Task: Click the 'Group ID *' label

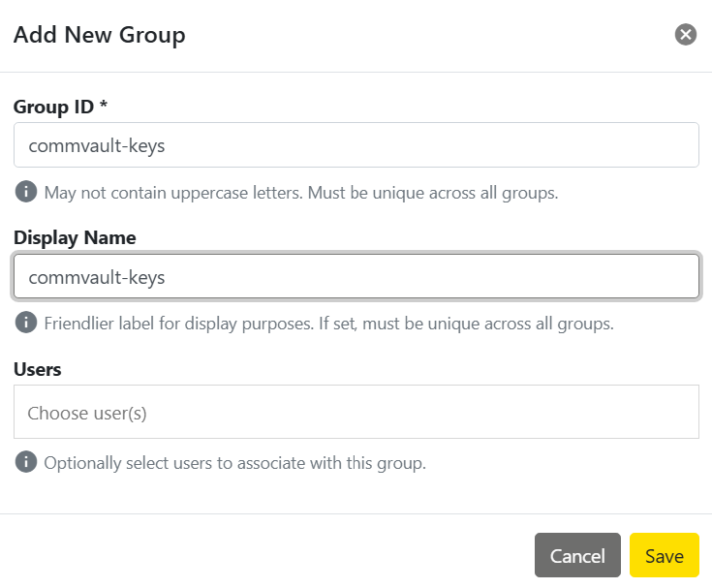Action: 60,108
